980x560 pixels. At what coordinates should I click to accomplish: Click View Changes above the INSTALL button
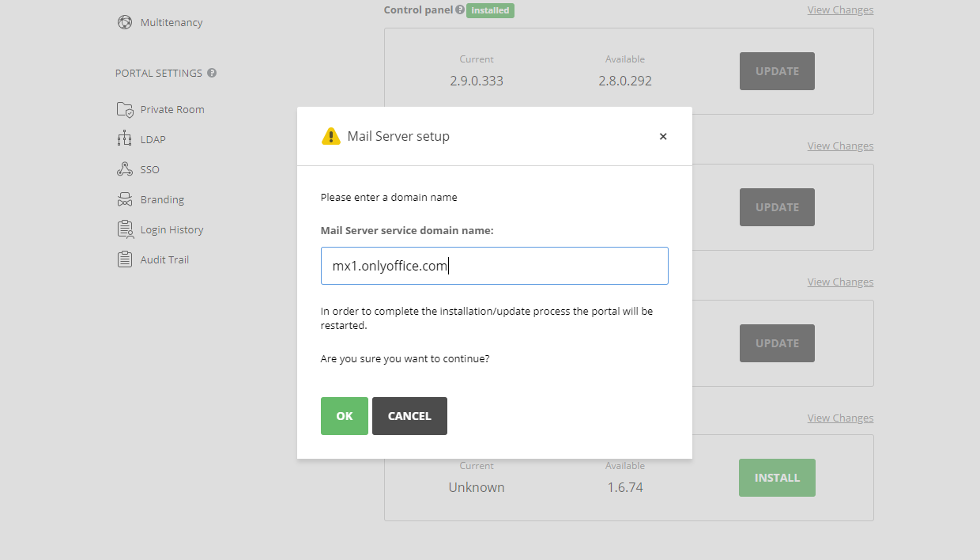point(840,418)
